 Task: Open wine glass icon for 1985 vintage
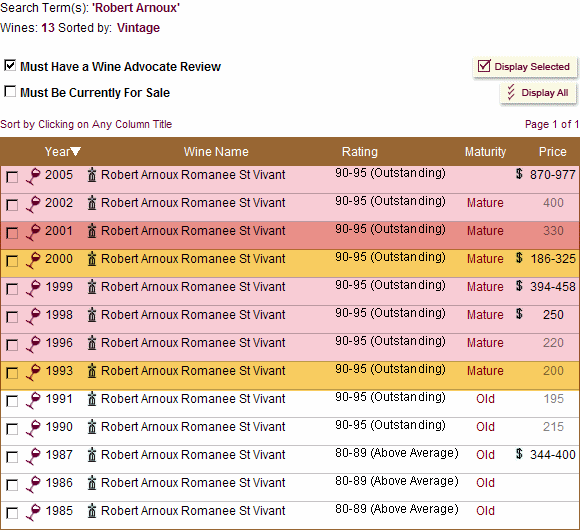click(x=33, y=513)
